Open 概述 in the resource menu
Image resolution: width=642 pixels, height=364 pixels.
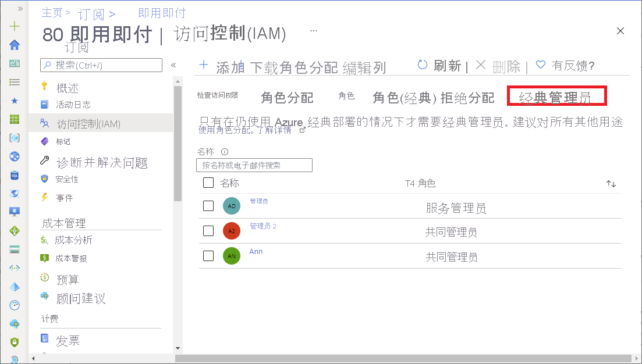(x=67, y=88)
